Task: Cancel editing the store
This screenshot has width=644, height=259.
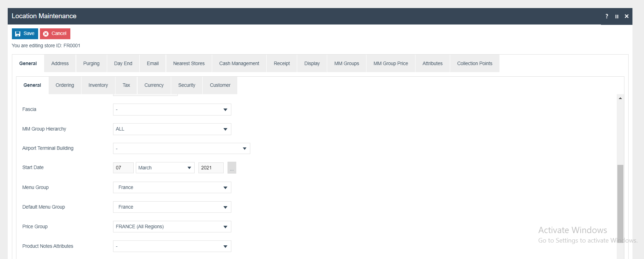Action: pyautogui.click(x=55, y=34)
